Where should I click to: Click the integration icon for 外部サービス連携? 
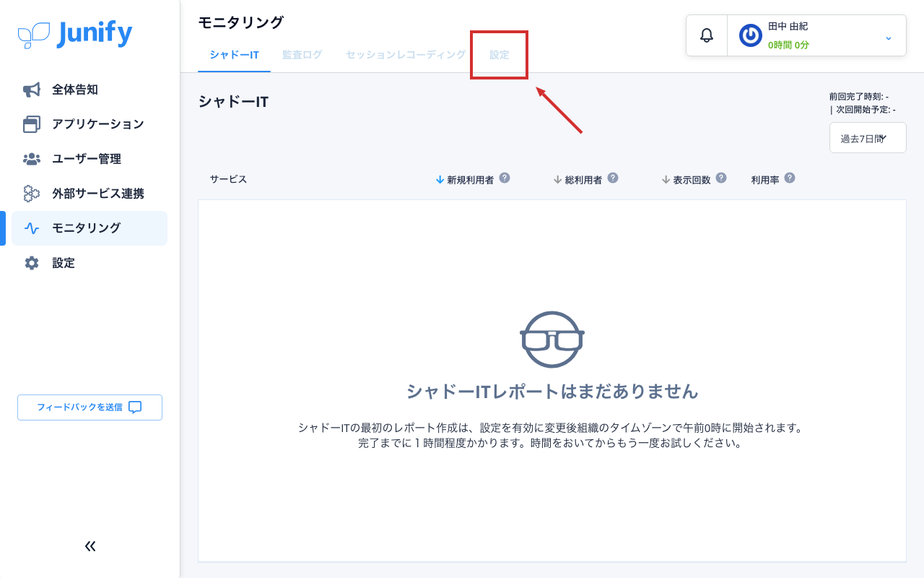[x=32, y=194]
